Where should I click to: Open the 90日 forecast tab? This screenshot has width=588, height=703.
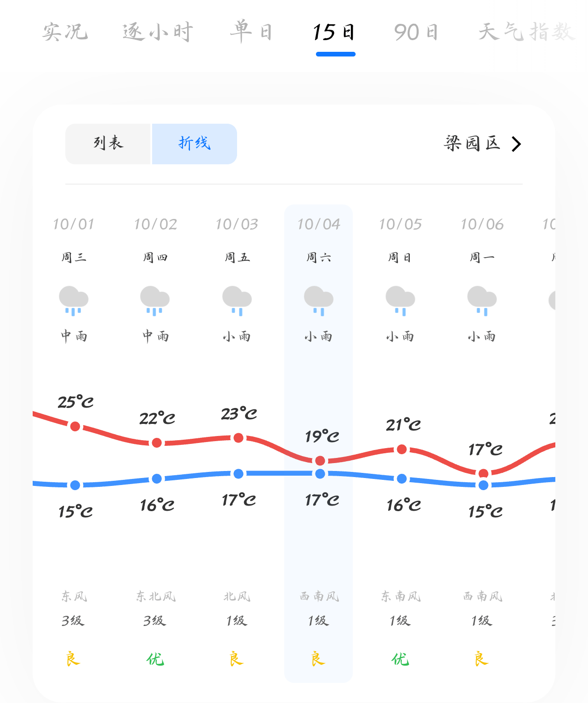416,32
